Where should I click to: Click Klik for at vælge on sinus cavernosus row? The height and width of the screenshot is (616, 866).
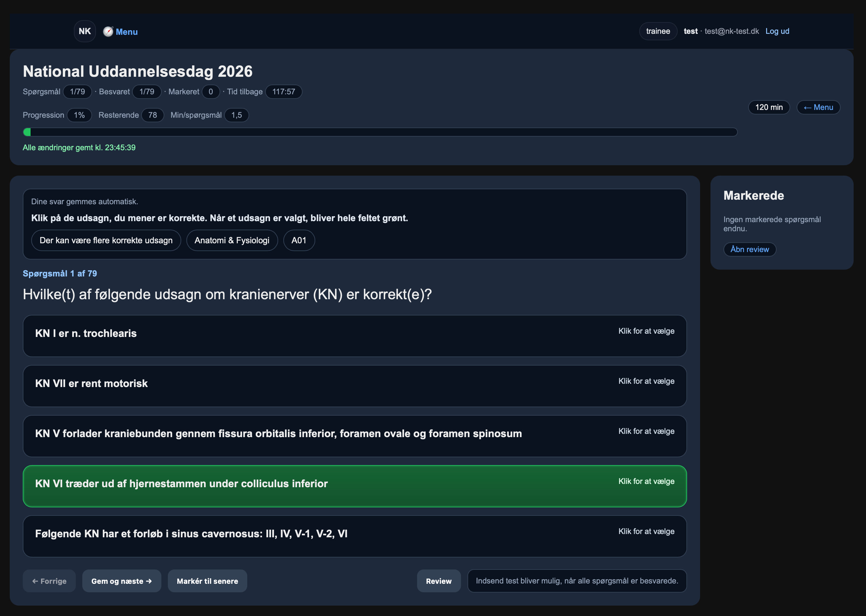point(646,531)
